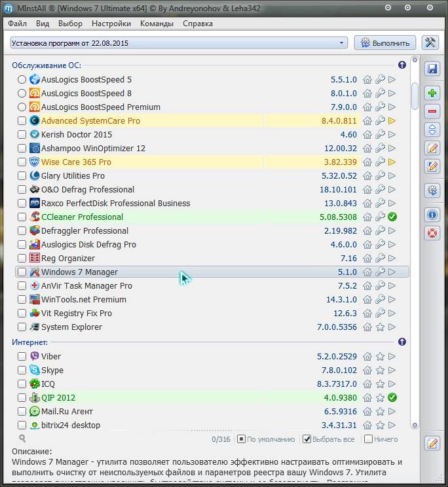Select the Ashampoo WinOptimizer 12 row
Screen dimensions: 448x487
(x=212, y=148)
